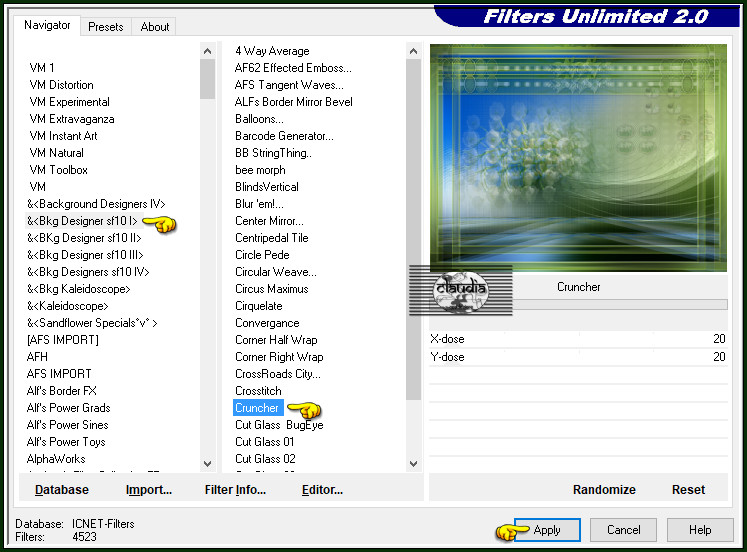Click the Apply button
The image size is (747, 552).
(x=547, y=530)
